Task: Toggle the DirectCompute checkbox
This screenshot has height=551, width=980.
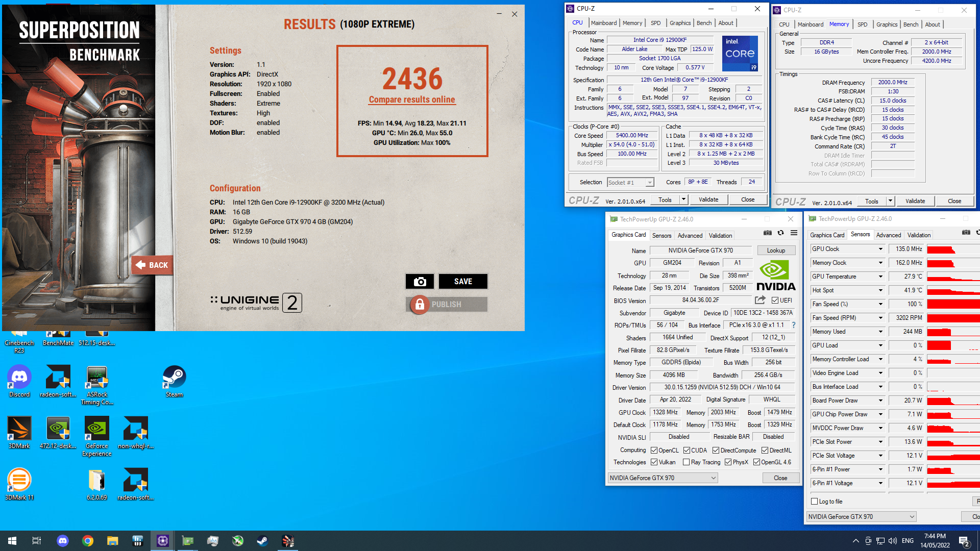Action: pos(716,450)
